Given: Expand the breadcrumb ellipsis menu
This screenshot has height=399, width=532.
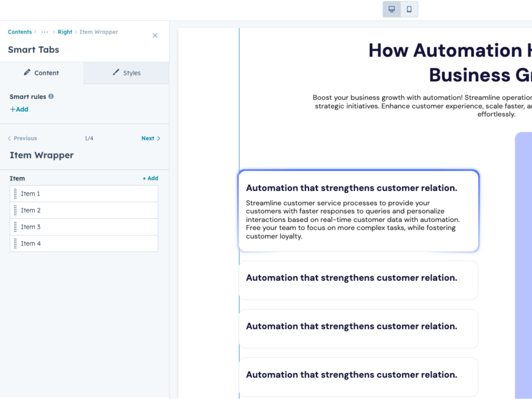Looking at the screenshot, I should click(x=44, y=32).
